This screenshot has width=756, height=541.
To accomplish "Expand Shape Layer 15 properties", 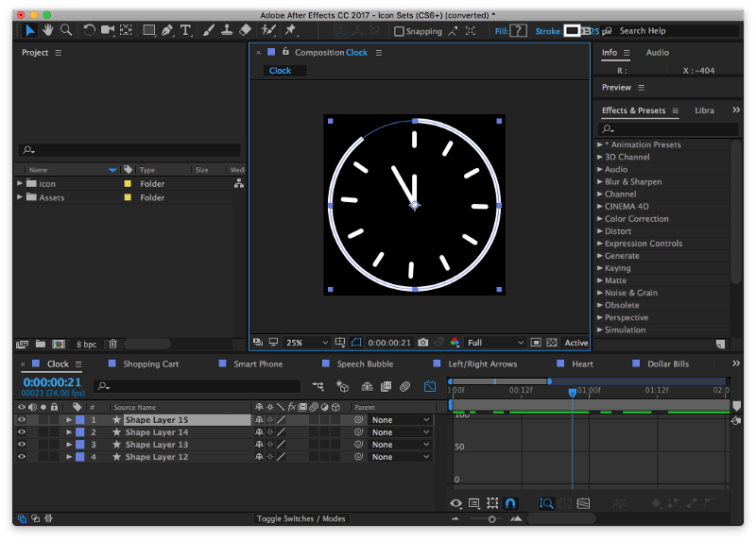I will (69, 419).
